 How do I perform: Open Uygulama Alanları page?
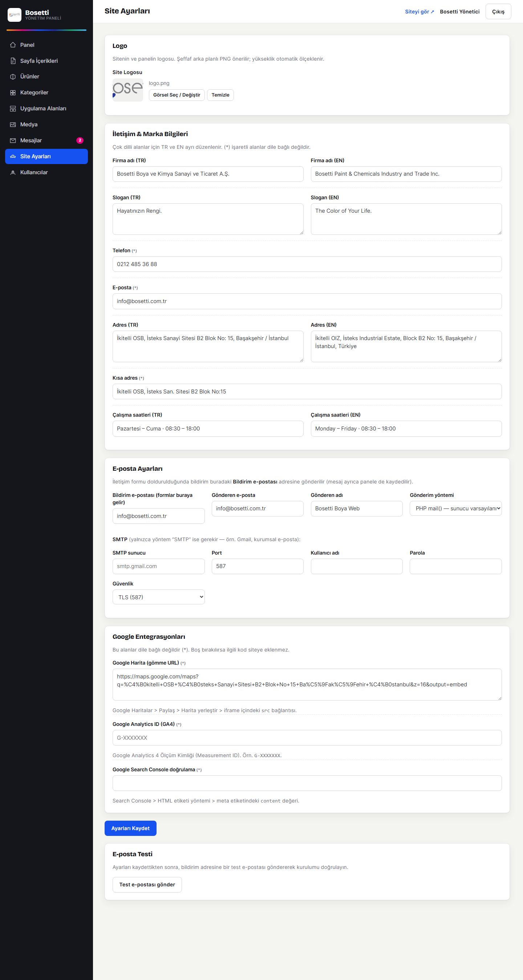coord(46,109)
